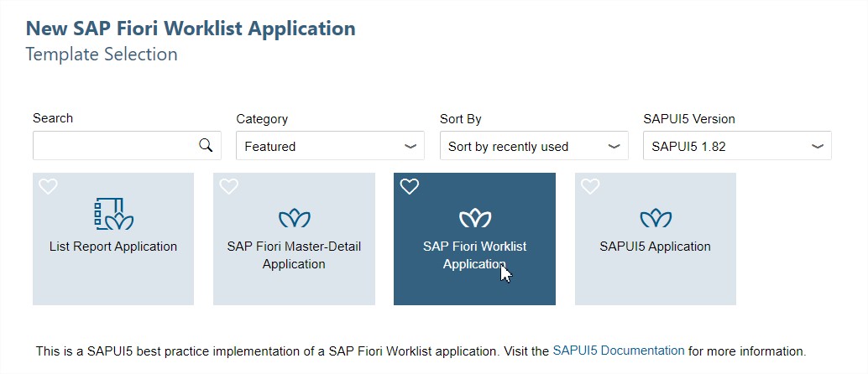
Task: Click the SAPUI5 Application lotus icon
Action: (656, 219)
